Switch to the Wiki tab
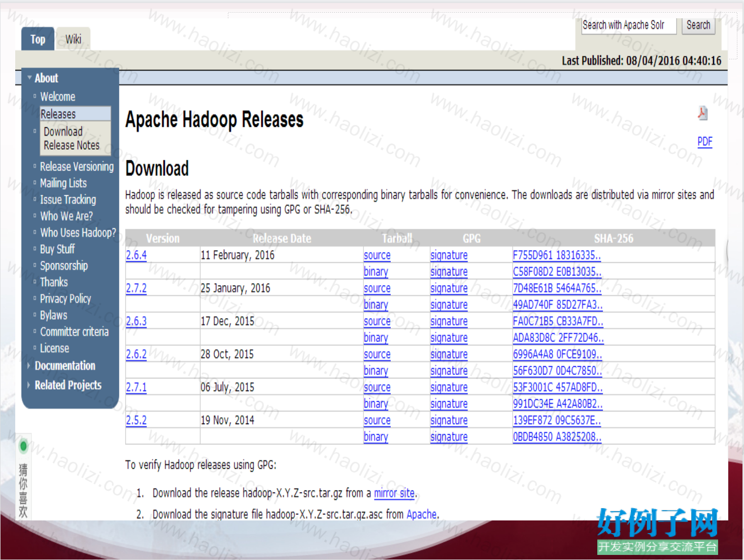Screen dimensions: 744x560 click(73, 39)
